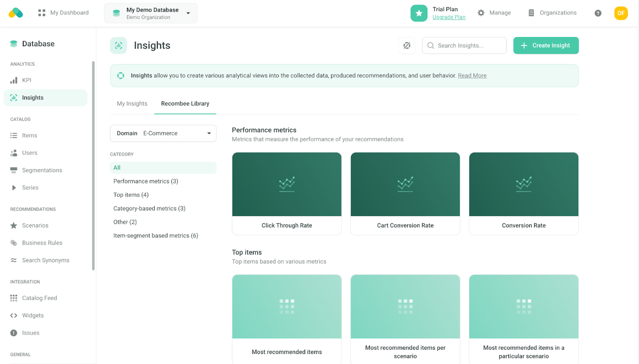Image resolution: width=639 pixels, height=364 pixels.
Task: Click the Create Insight button
Action: click(x=546, y=46)
